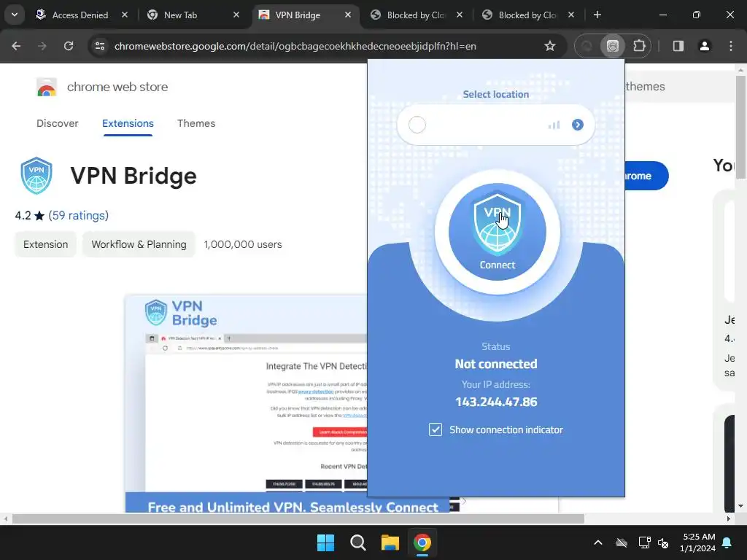Close the VPN Bridge tab
Viewport: 747px width, 560px height.
(x=348, y=15)
